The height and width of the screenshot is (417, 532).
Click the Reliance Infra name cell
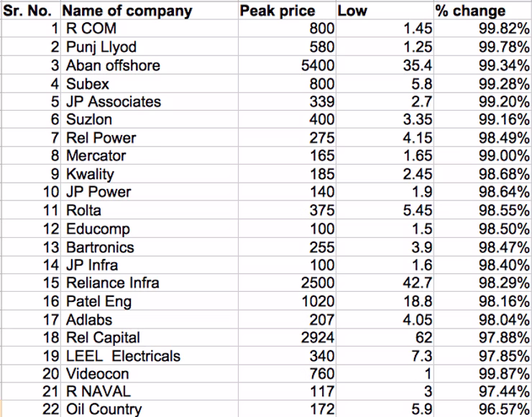point(150,283)
